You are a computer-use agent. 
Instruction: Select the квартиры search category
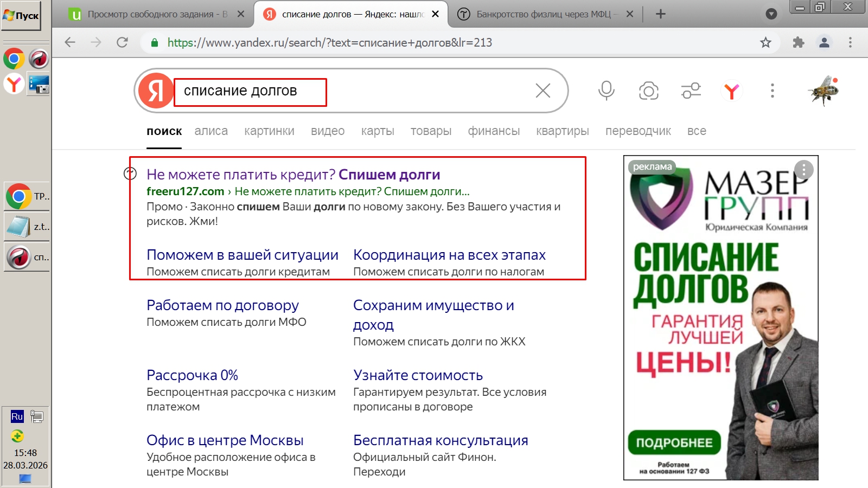click(563, 131)
